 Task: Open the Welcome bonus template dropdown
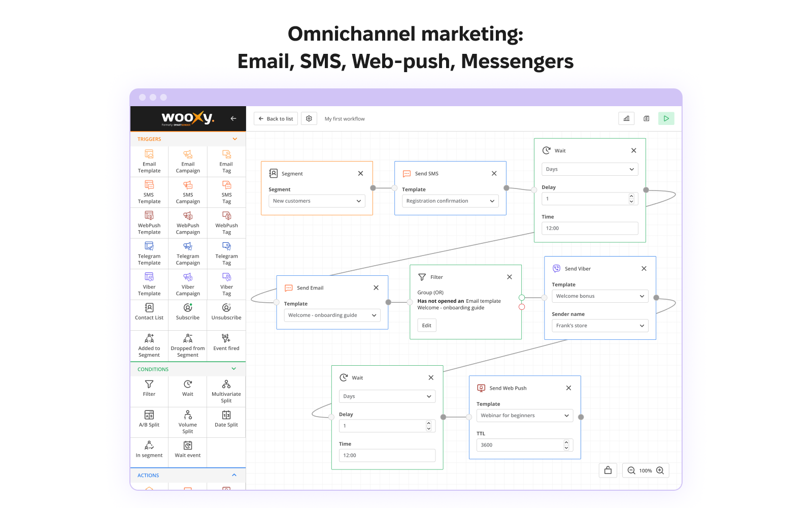600,296
